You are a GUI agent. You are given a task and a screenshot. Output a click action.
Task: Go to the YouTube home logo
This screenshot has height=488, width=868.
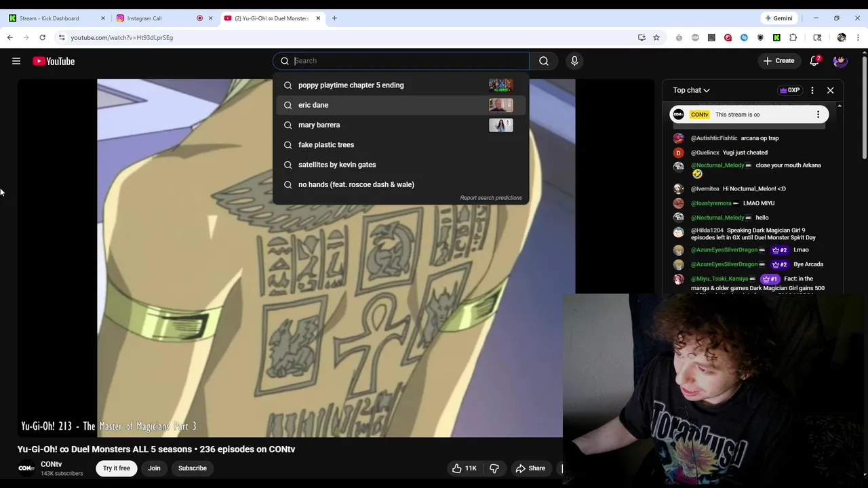coord(54,61)
